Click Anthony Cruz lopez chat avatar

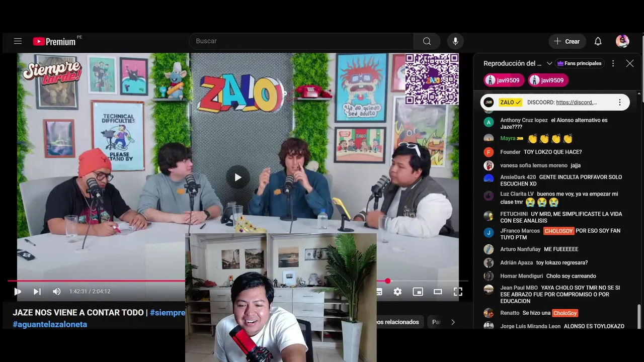pos(489,122)
